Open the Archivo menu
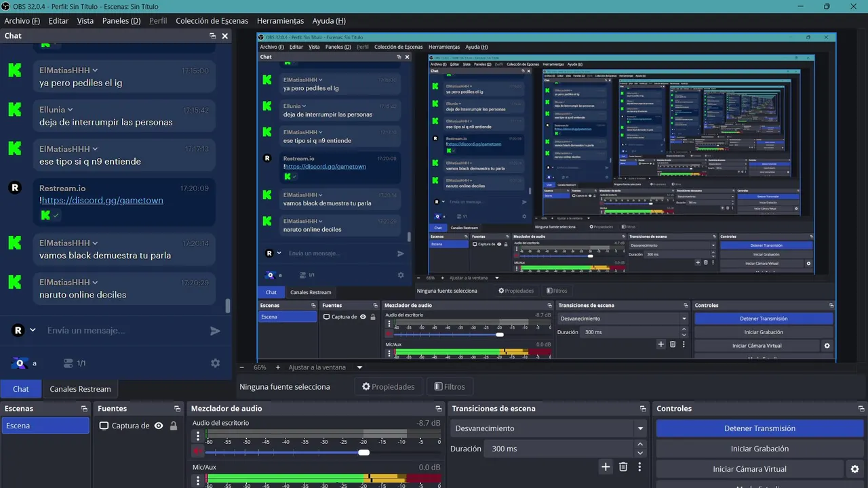The height and width of the screenshot is (488, 868). (22, 21)
